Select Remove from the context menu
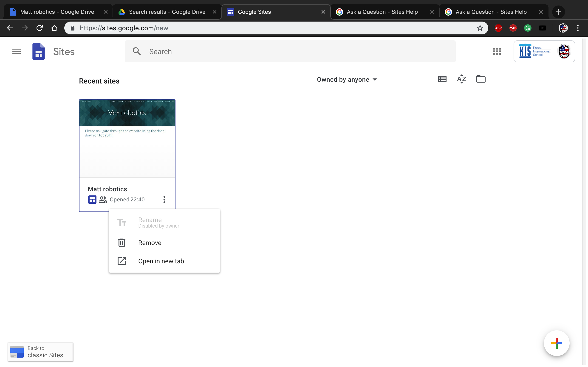Viewport: 588px width, 367px height. coord(150,243)
